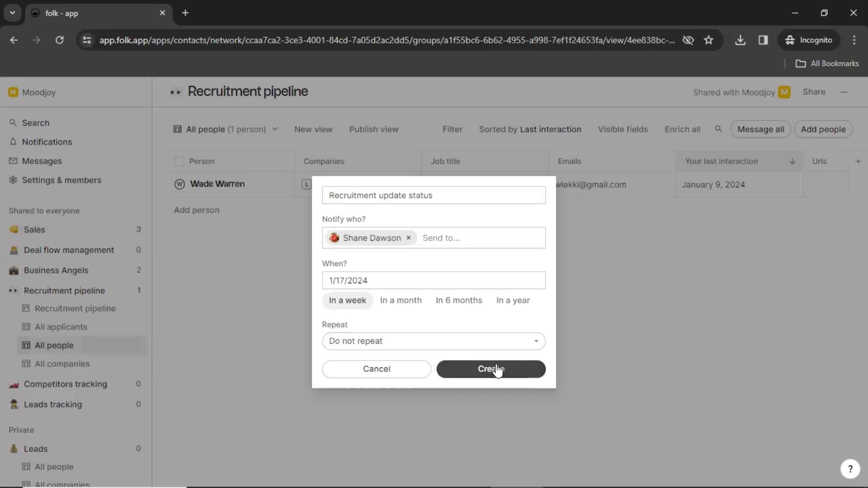Click the Filter icon in toolbar

[452, 129]
